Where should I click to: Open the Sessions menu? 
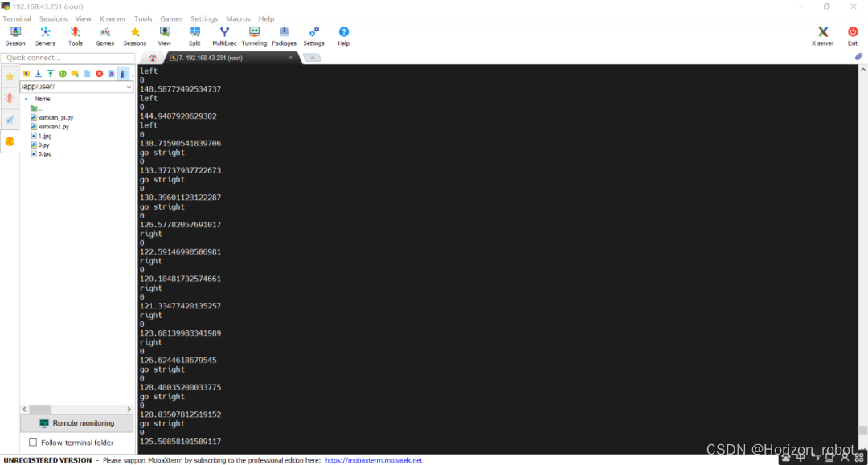(x=53, y=18)
